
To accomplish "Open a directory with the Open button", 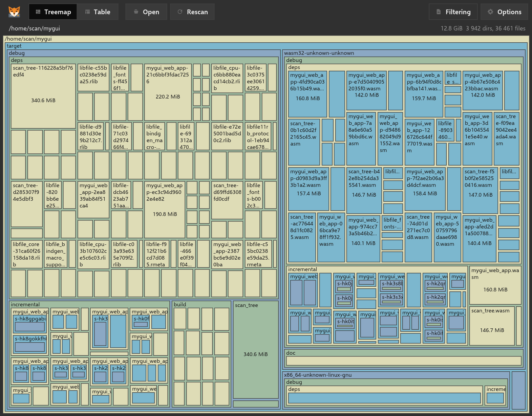I will (x=146, y=12).
